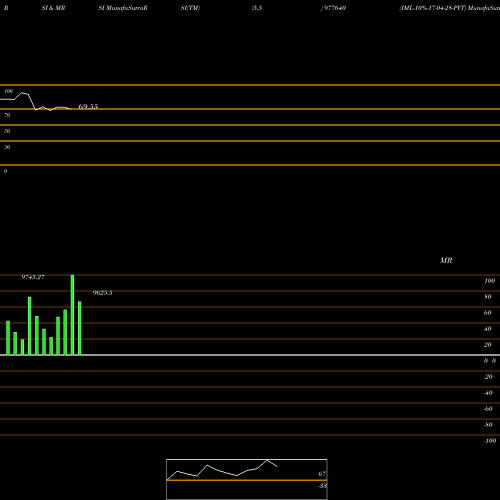500x500 pixels.
Task: Click the RSI axis label 100
Action: [x=9, y=91]
